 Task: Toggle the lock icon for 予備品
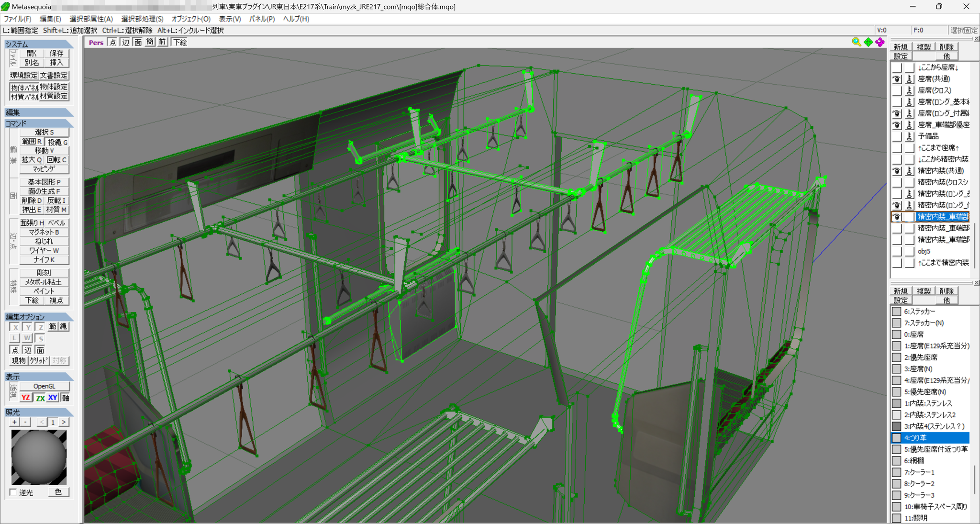910,136
